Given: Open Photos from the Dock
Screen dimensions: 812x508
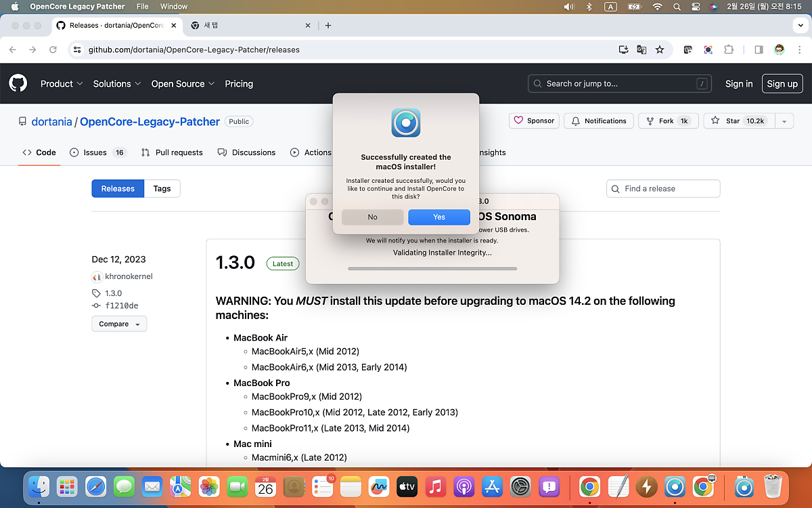Looking at the screenshot, I should click(x=209, y=486).
